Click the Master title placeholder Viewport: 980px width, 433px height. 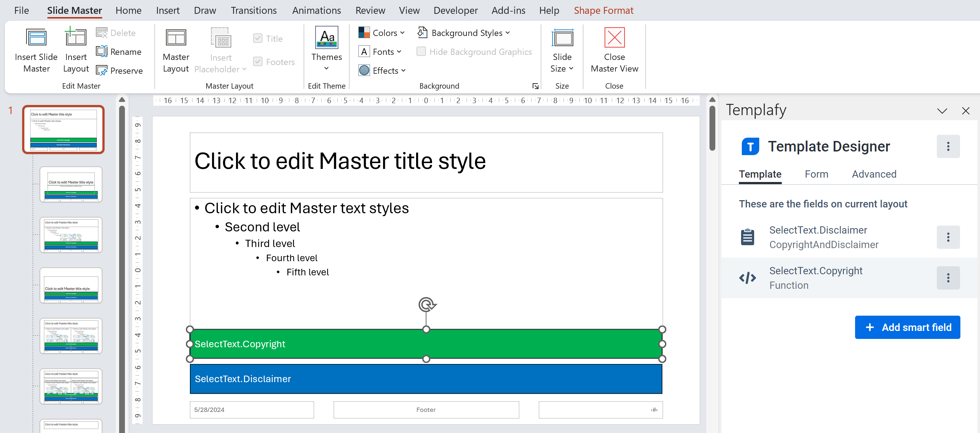pyautogui.click(x=426, y=162)
